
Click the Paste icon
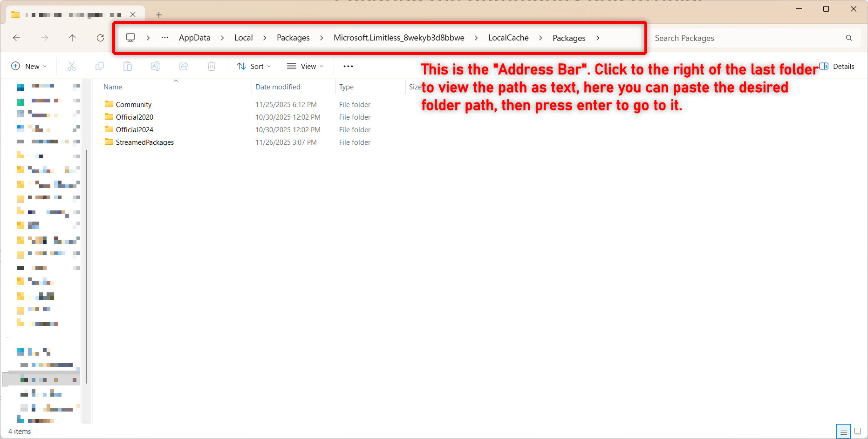pyautogui.click(x=128, y=66)
